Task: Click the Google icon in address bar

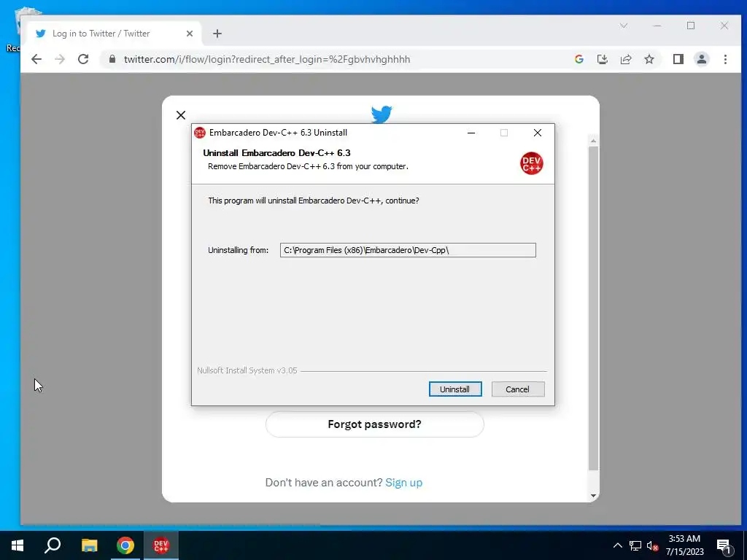Action: [x=578, y=59]
